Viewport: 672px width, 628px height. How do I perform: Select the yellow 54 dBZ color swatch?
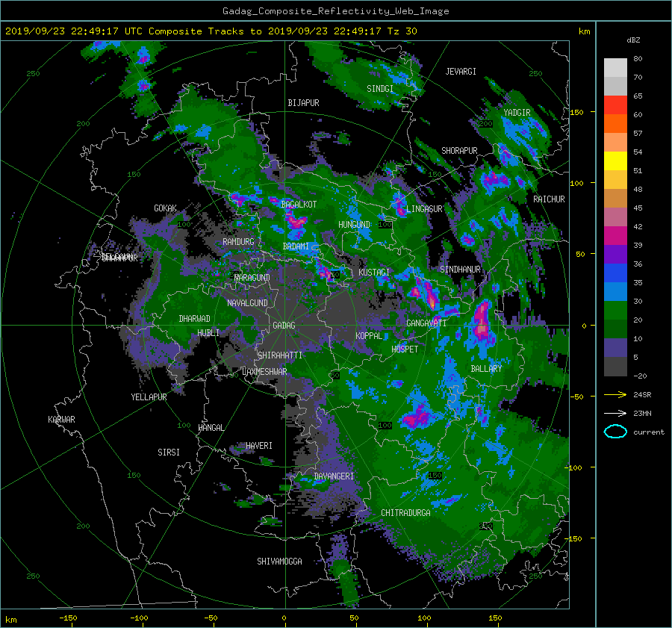(615, 161)
